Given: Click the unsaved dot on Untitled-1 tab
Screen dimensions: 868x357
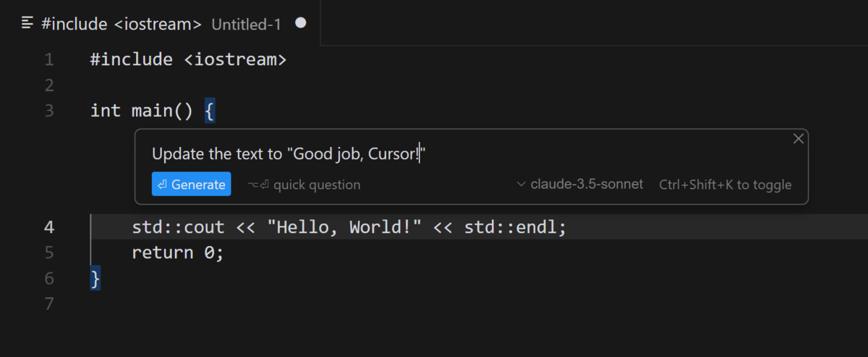Looking at the screenshot, I should click(301, 23).
